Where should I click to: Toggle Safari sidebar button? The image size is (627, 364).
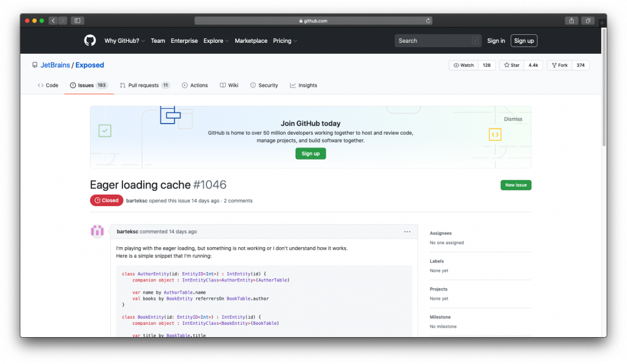tap(78, 21)
